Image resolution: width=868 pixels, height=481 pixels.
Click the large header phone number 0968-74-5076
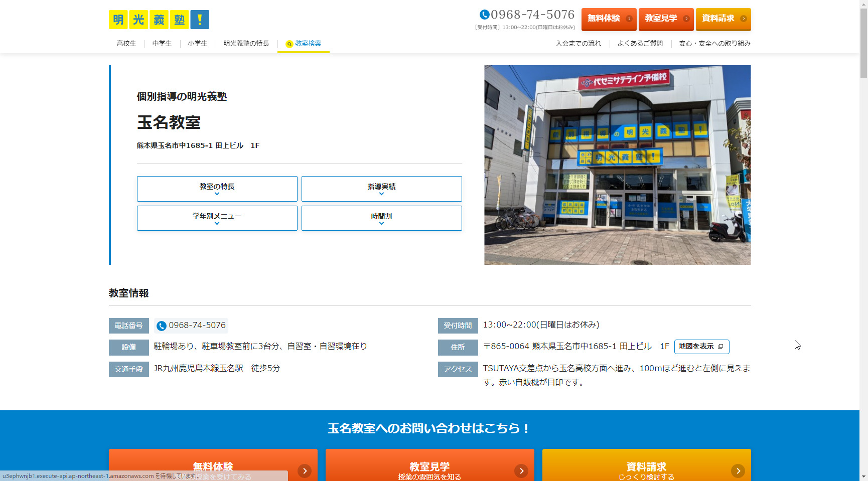pos(532,15)
